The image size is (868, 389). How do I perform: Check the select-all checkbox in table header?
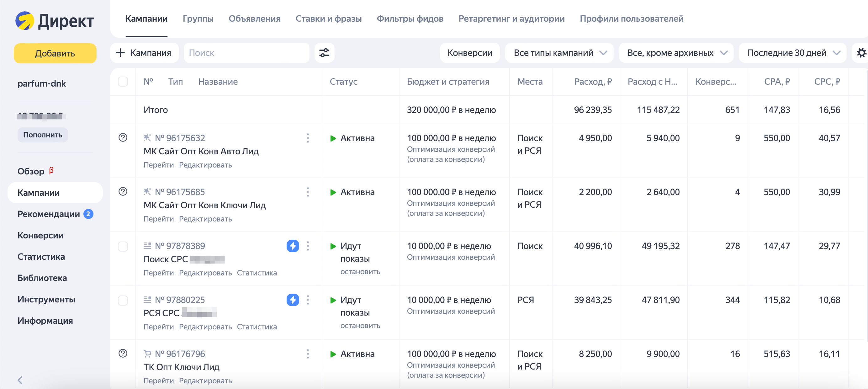[123, 82]
